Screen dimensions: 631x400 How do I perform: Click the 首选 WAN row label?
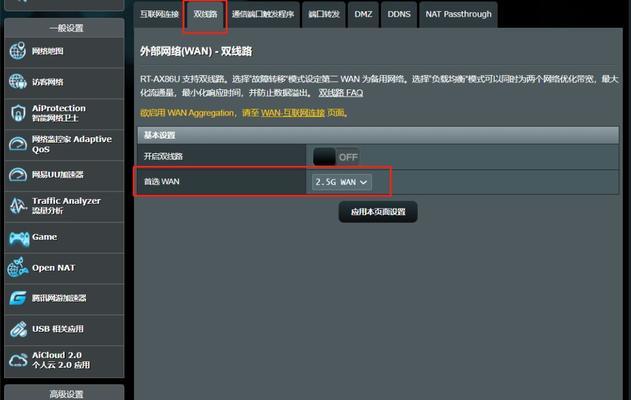(162, 182)
